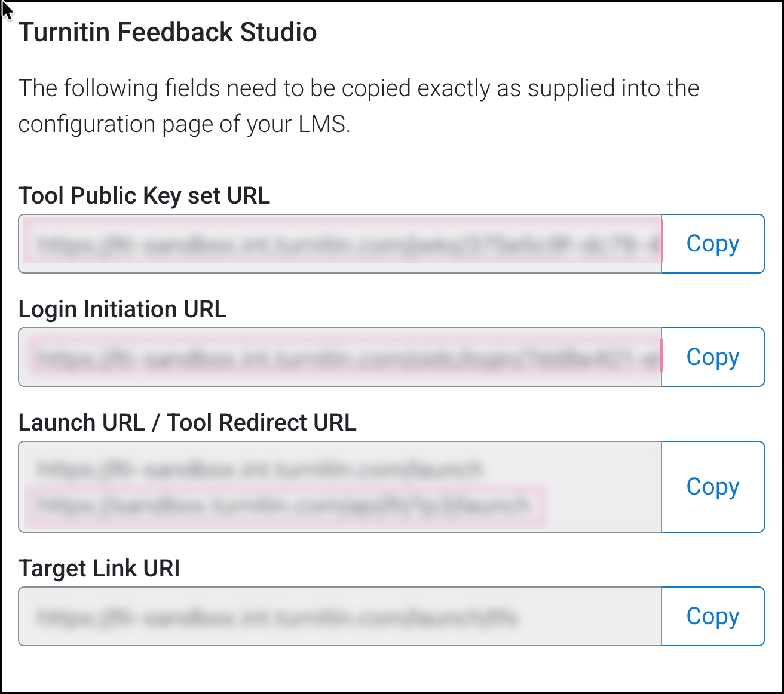Focus the Login Initiation URL text field
Image resolution: width=784 pixels, height=694 pixels.
(x=341, y=357)
